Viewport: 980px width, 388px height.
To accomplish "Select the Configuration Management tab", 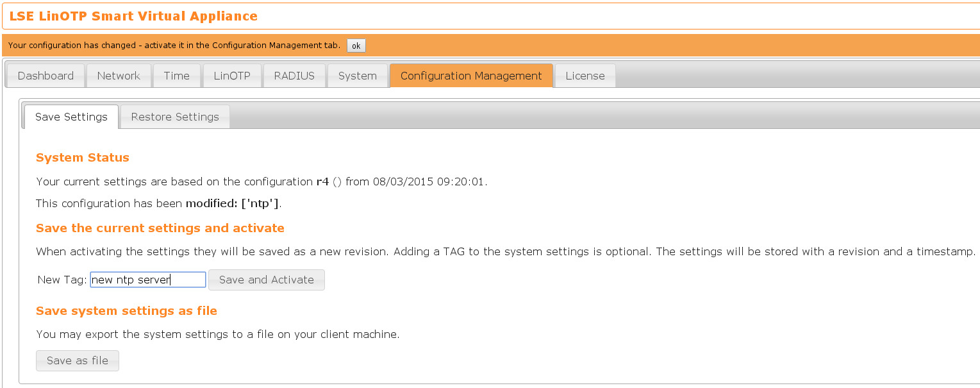I will (471, 76).
